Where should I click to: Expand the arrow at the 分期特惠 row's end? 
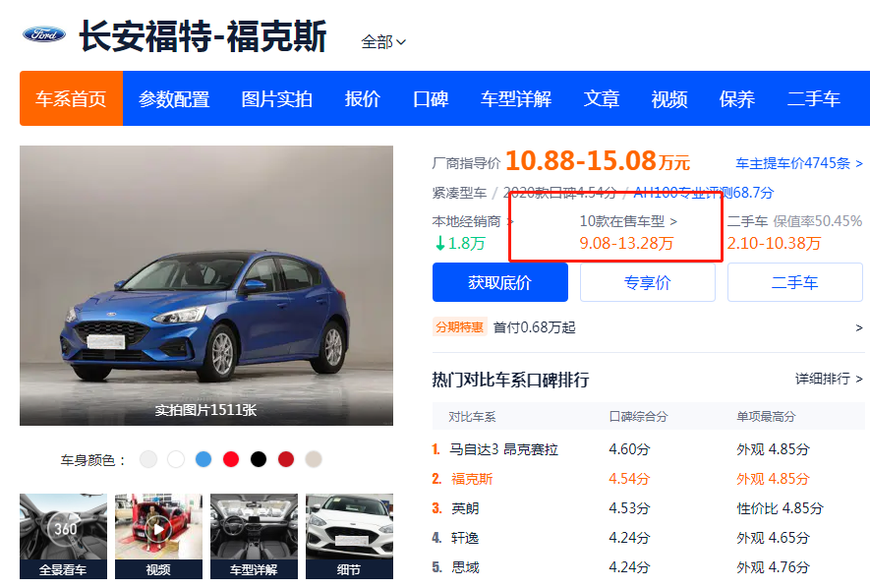[859, 327]
